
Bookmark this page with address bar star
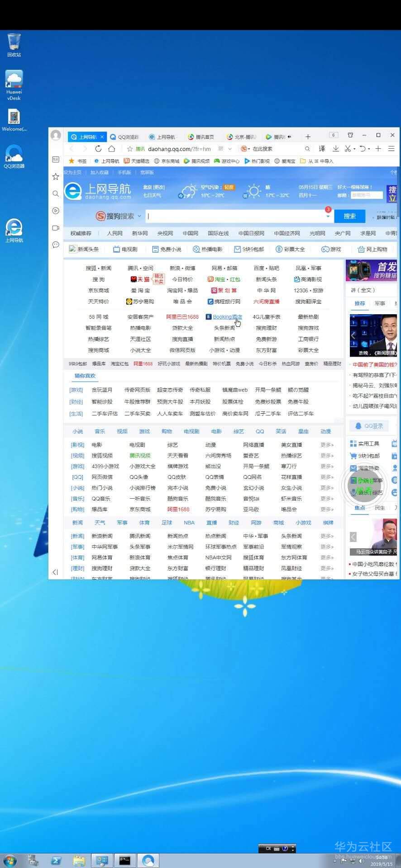click(x=130, y=149)
